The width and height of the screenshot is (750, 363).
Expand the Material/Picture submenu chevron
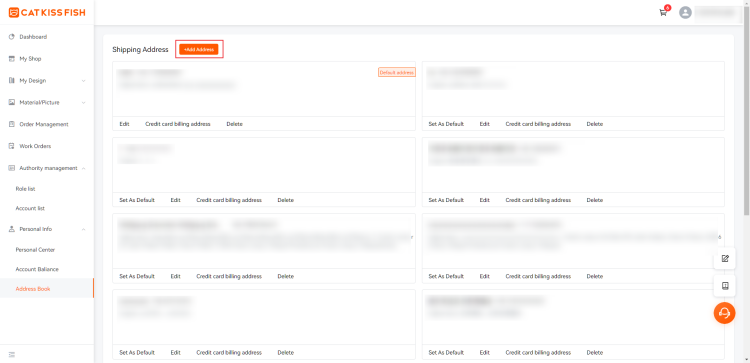[x=84, y=102]
